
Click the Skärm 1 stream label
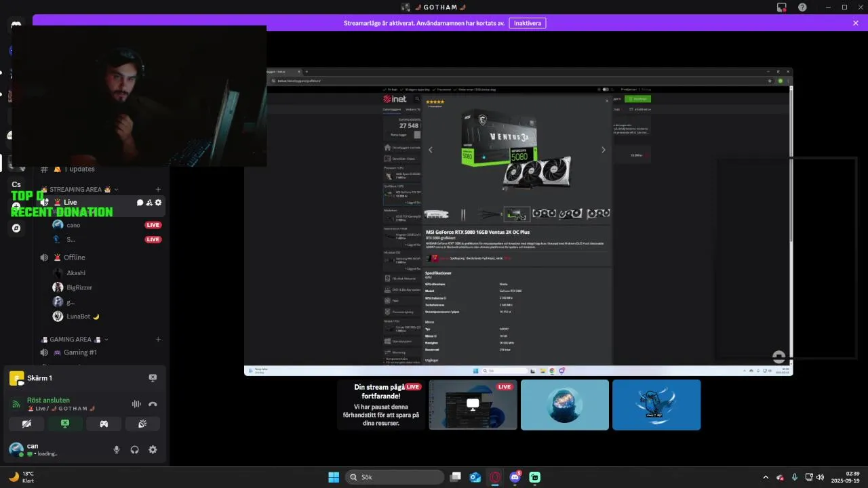[x=39, y=378]
